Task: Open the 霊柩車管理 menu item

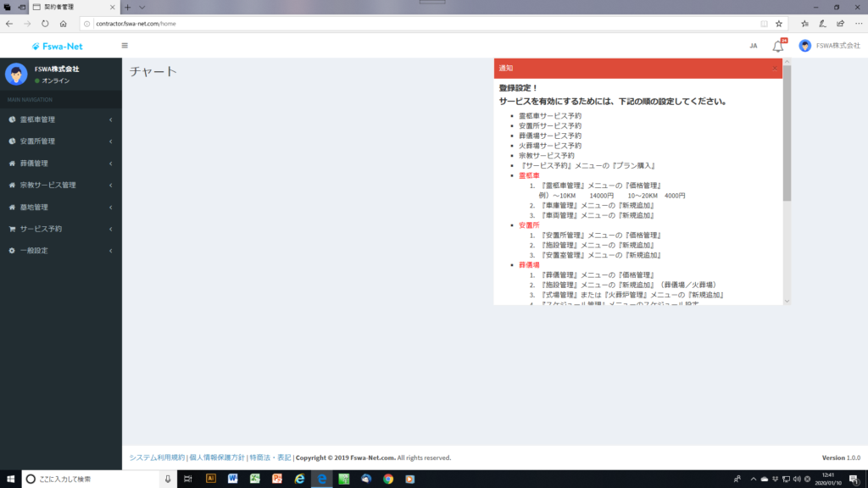Action: click(61, 119)
